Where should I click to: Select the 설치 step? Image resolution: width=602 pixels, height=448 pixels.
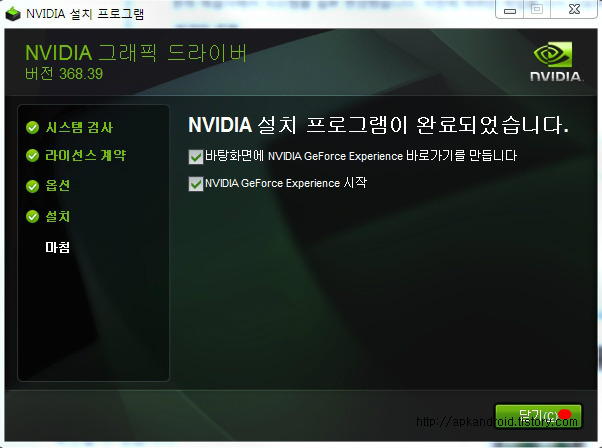click(58, 217)
